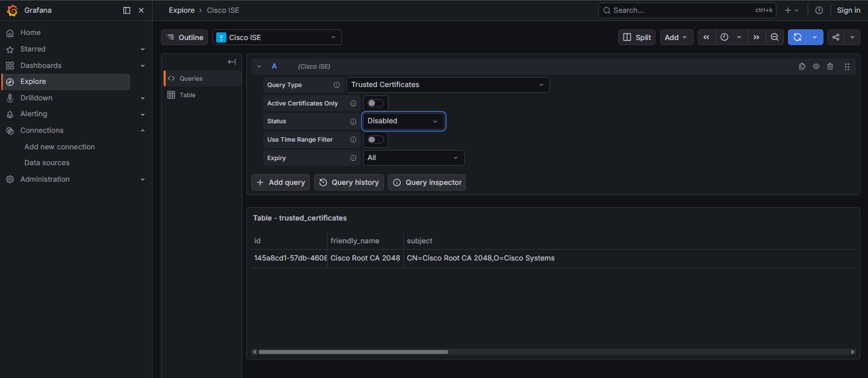This screenshot has height=378, width=868.
Task: Show Expiry info icon
Action: click(x=353, y=158)
